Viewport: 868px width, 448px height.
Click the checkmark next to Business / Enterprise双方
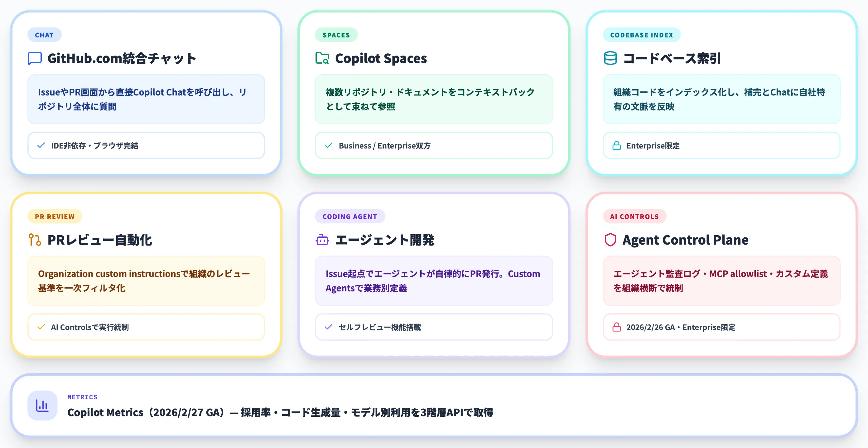pyautogui.click(x=329, y=145)
